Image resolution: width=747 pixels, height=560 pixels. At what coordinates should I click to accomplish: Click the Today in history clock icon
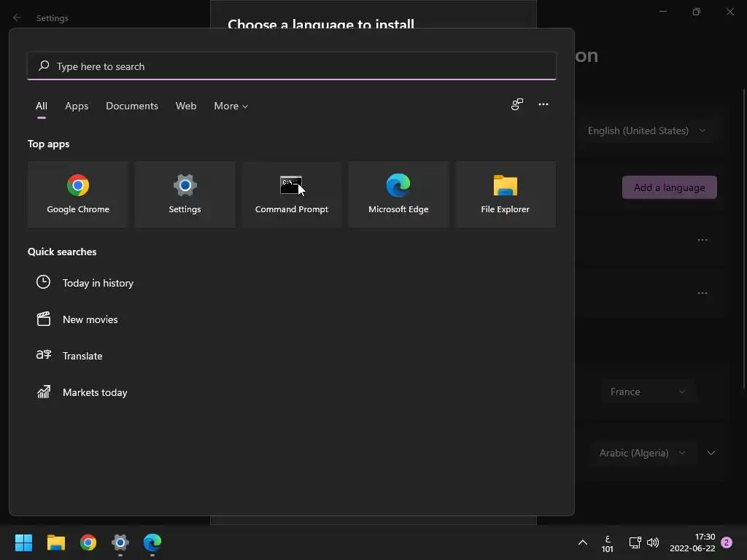pyautogui.click(x=43, y=282)
